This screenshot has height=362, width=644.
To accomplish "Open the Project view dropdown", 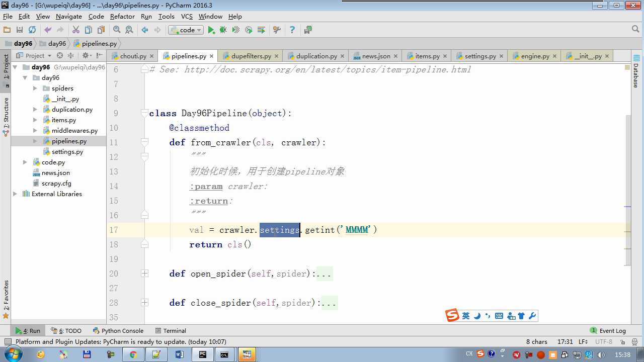I will 34,56.
